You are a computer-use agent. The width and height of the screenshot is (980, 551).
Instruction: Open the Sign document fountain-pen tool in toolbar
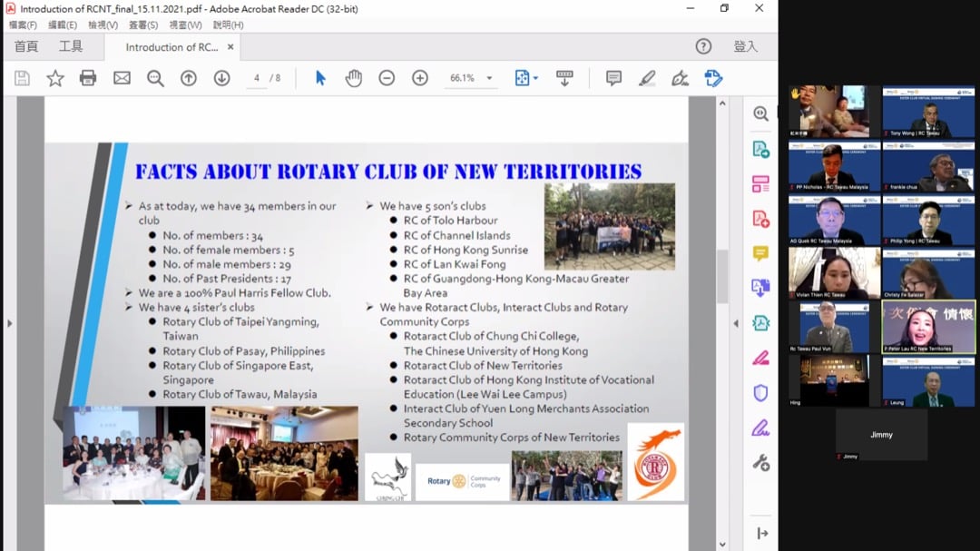coord(680,78)
